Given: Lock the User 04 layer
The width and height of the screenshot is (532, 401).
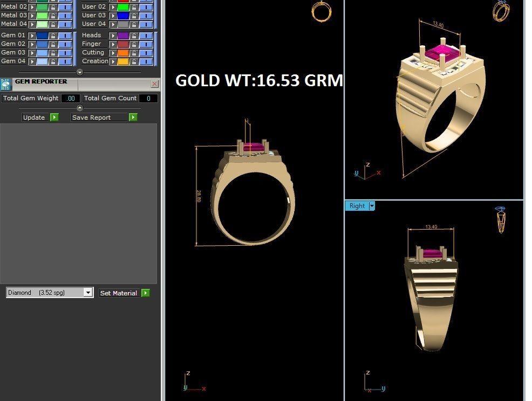Looking at the screenshot, I should pos(134,24).
